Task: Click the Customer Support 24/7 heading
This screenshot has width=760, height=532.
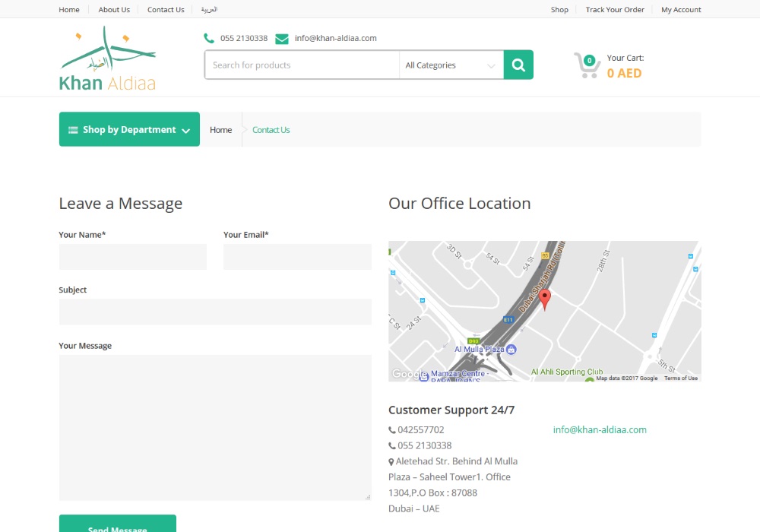Action: point(451,410)
